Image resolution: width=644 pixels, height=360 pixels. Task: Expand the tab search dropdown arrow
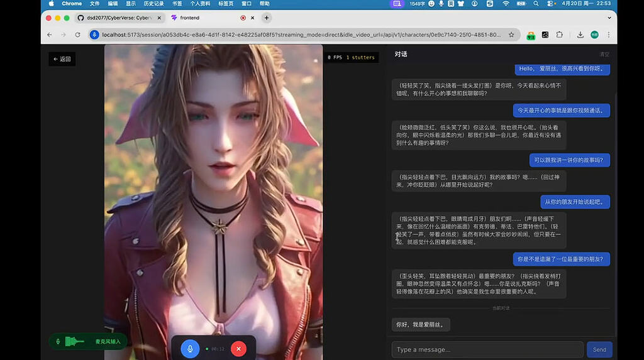(x=609, y=18)
